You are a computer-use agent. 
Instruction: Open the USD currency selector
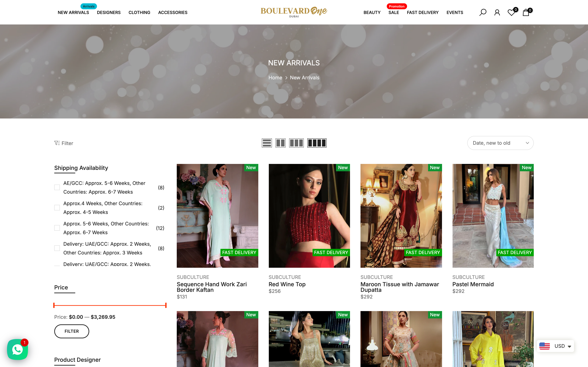[555, 346]
